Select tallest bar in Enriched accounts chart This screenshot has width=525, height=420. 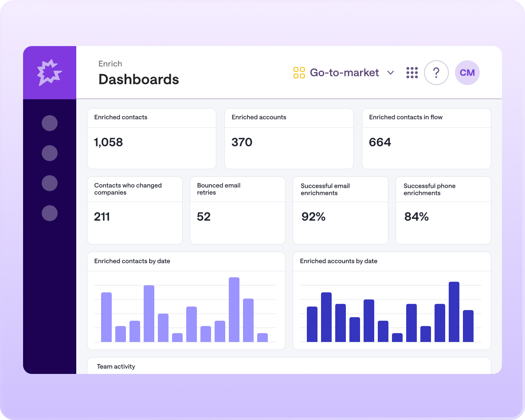[454, 312]
